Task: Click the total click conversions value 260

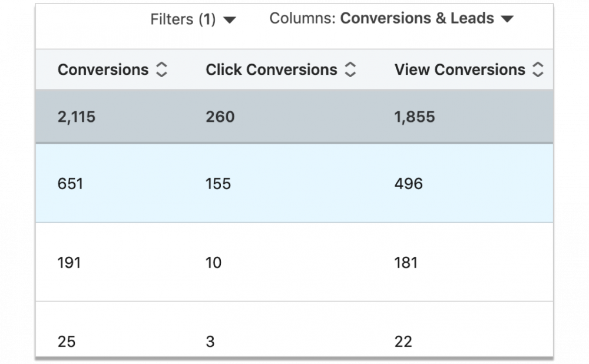Action: point(220,117)
